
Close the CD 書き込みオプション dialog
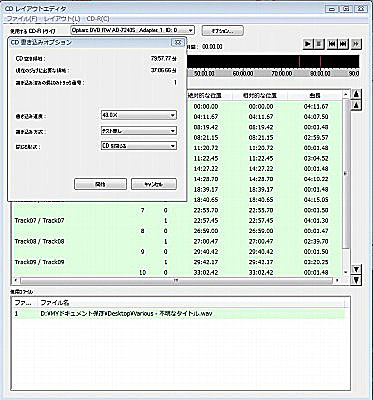[x=178, y=42]
